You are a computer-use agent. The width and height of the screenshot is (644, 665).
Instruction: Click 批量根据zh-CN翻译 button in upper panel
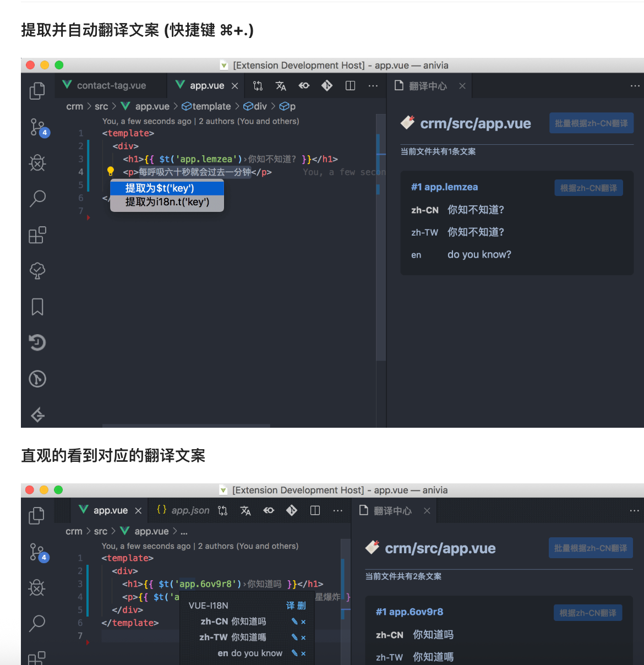(591, 123)
